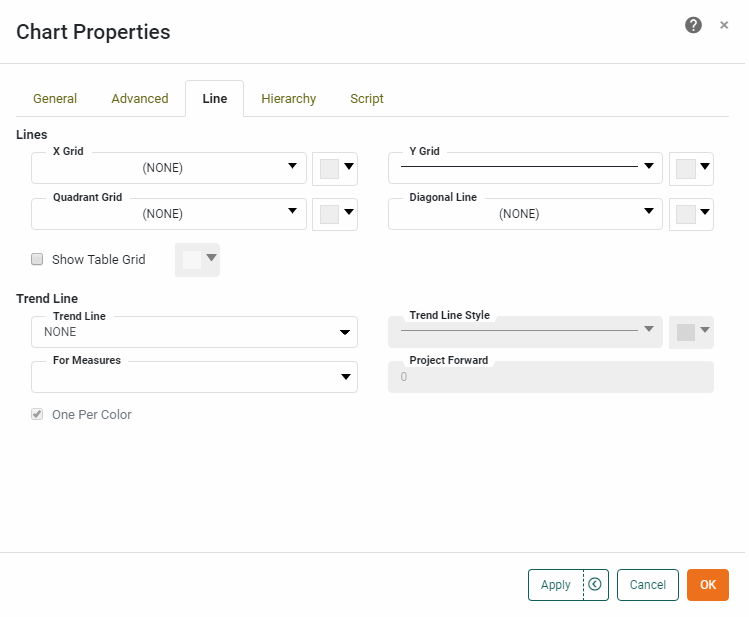Open the Script tab
This screenshot has width=749, height=617.
click(367, 99)
